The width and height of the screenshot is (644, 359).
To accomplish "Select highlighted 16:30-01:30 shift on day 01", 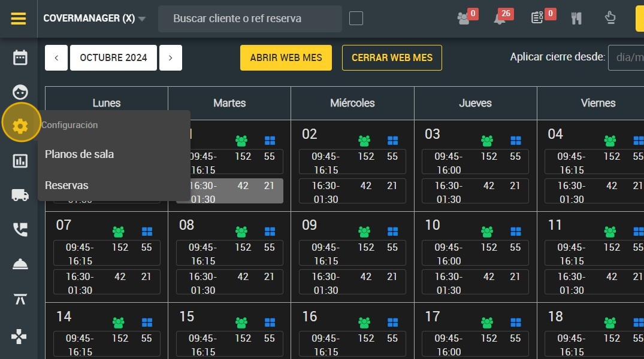I will (236, 191).
